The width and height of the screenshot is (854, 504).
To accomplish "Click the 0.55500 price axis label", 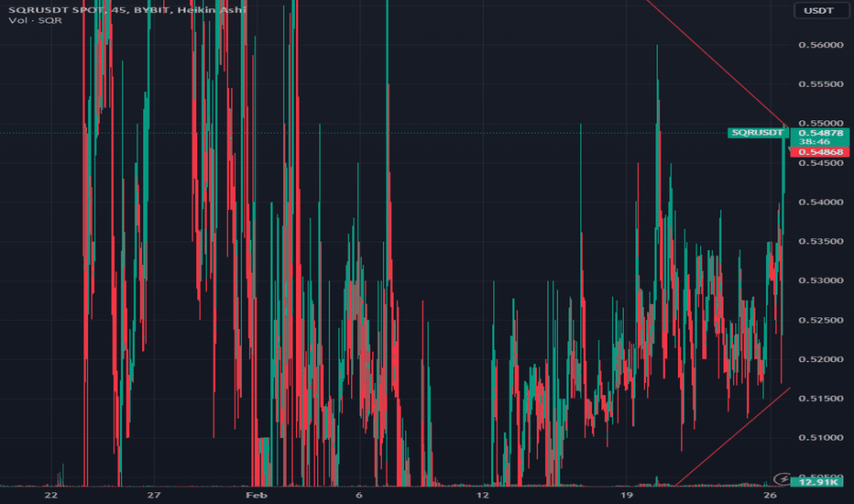I will point(821,84).
